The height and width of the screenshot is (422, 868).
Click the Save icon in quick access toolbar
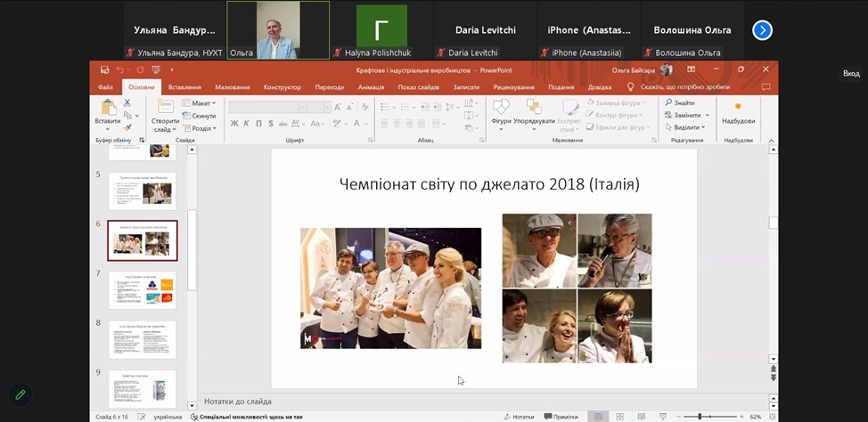point(105,69)
